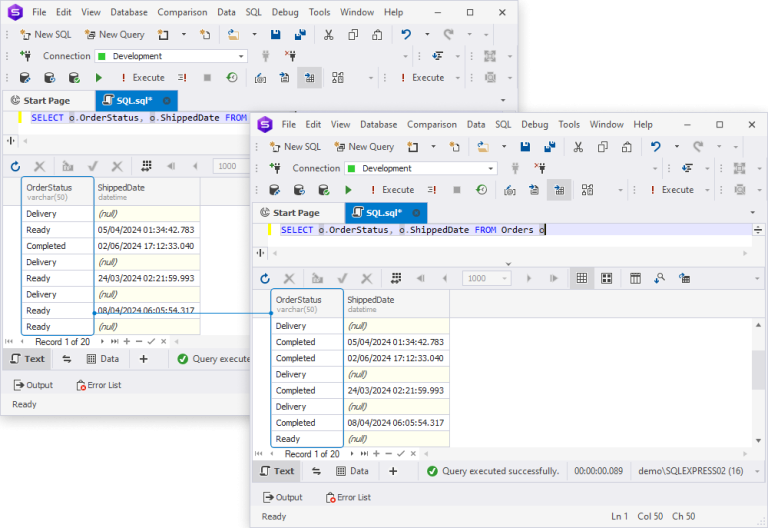Toggle grid view mode in the front window results

[x=581, y=279]
